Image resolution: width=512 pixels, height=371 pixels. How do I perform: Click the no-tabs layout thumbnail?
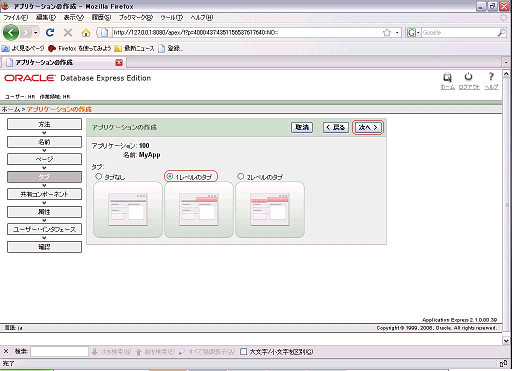(x=128, y=210)
